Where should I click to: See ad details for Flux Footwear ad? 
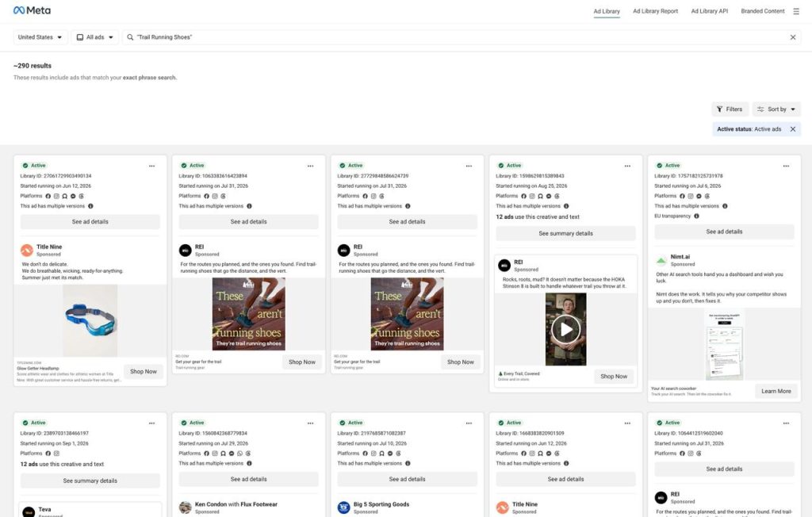click(x=248, y=479)
